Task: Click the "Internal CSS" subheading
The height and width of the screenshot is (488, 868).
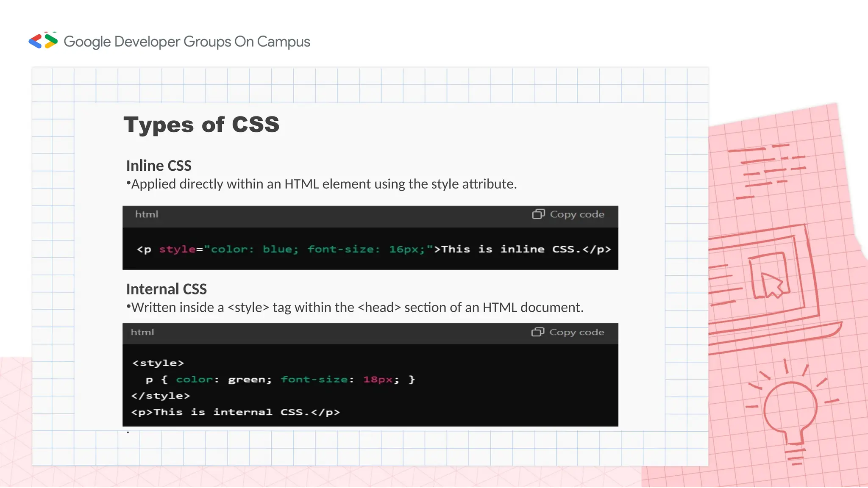Action: [166, 289]
